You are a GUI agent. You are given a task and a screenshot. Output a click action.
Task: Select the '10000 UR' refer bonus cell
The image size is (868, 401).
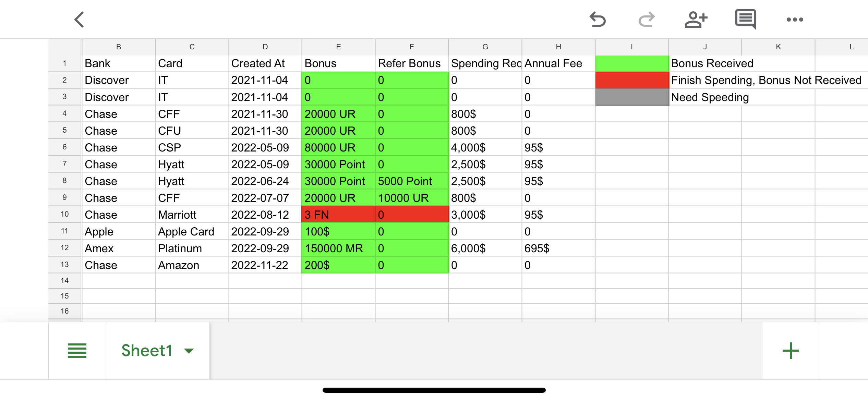point(412,198)
